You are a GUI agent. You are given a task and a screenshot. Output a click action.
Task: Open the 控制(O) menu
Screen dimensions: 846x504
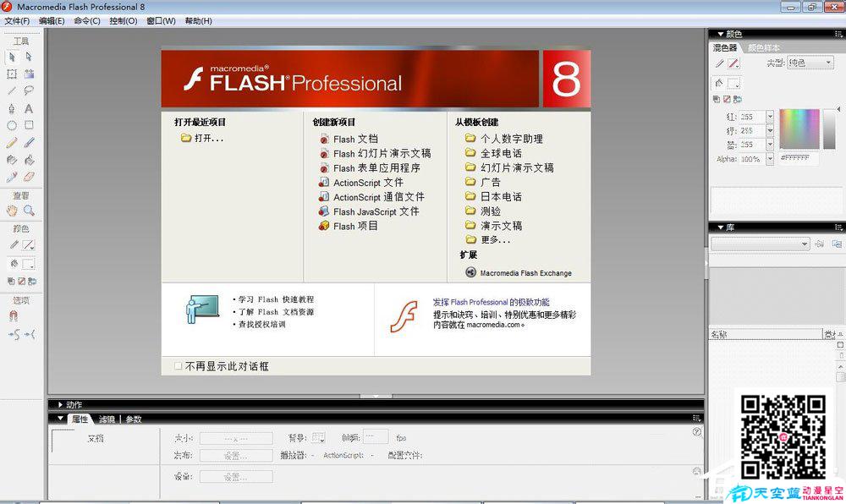(123, 21)
